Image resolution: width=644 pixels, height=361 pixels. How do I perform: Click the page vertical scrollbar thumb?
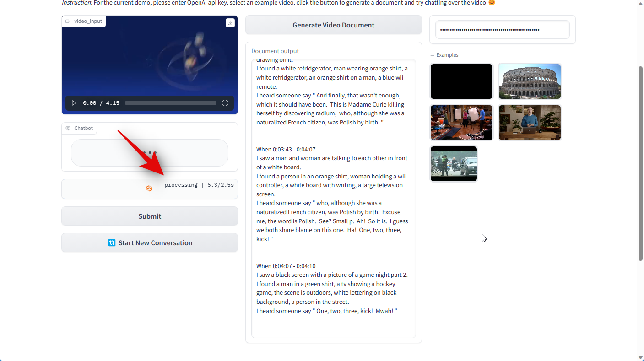point(640,164)
